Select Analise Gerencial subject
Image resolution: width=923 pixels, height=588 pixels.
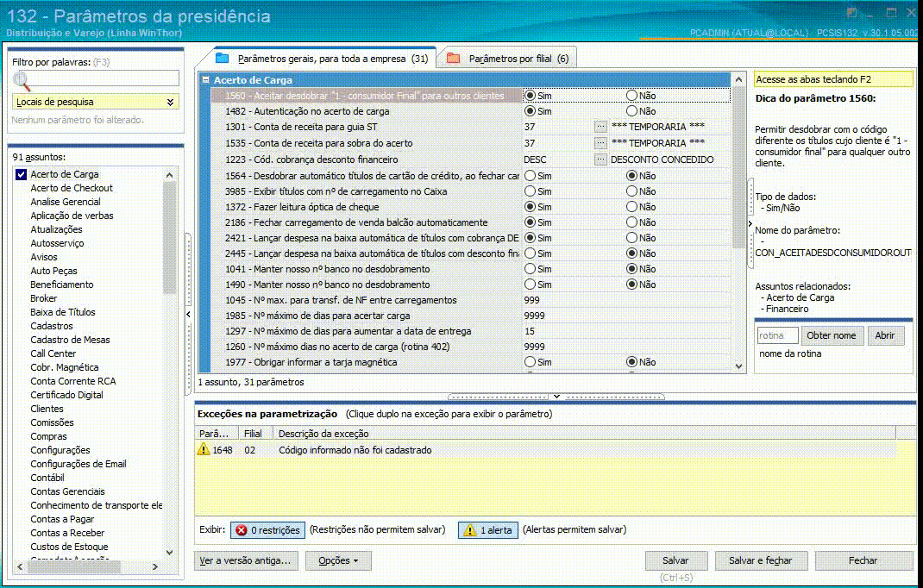pos(66,202)
